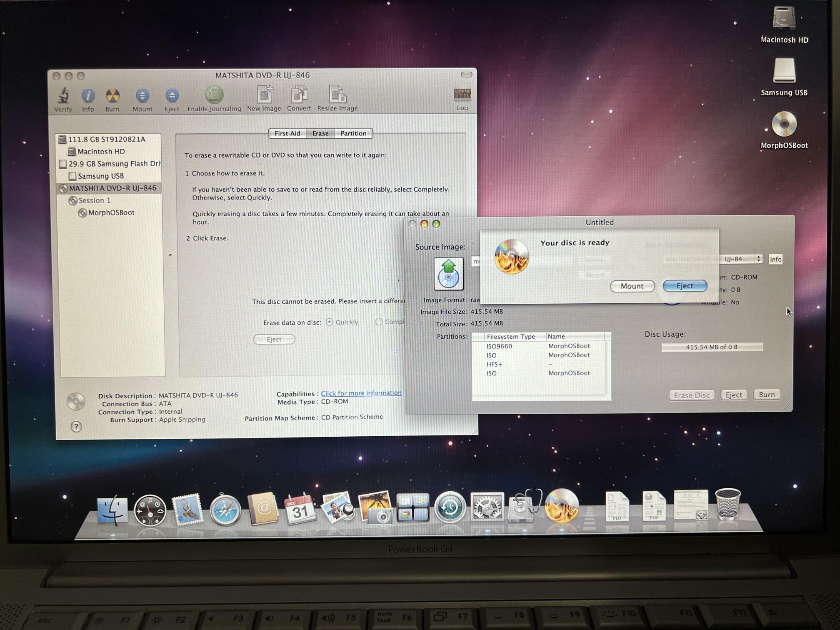Screen dimensions: 840x630
Task: Click the Mount button in disc ready dialog
Action: 632,286
